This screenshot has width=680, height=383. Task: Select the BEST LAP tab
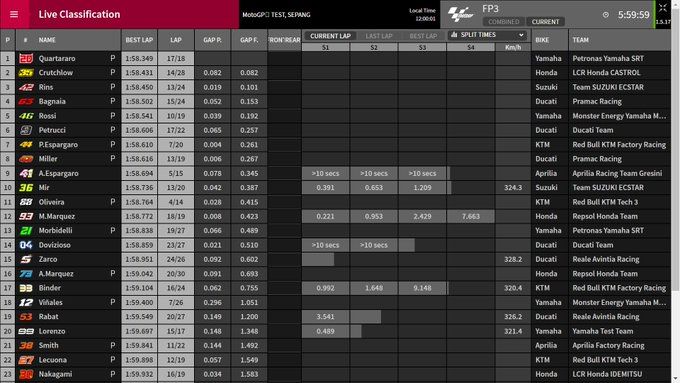click(423, 36)
